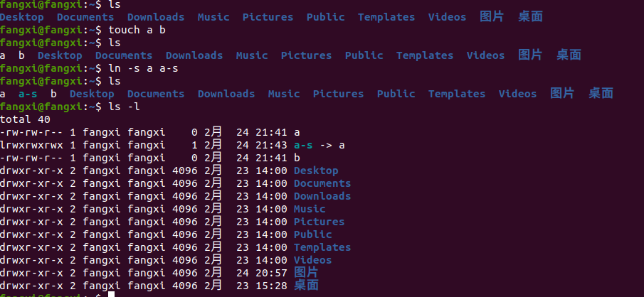This screenshot has height=297, width=644.
Task: Click Templates in the ls -l long listing
Action: point(322,247)
